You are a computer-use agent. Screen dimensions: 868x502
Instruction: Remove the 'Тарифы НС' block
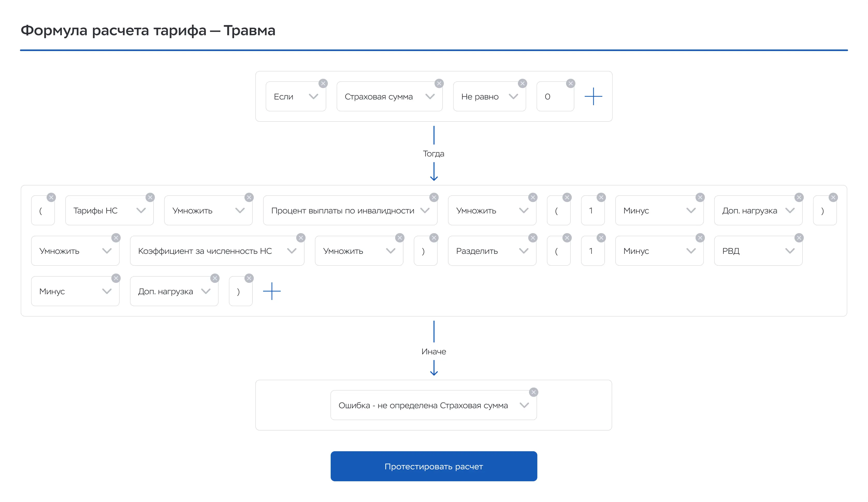pos(150,197)
